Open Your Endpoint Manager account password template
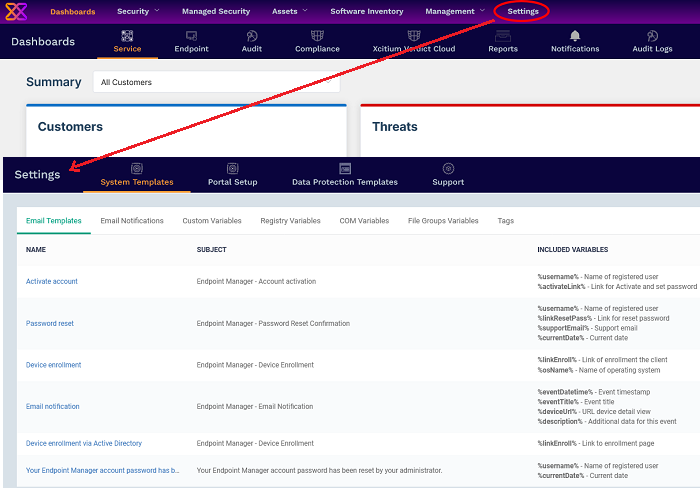 [x=103, y=470]
